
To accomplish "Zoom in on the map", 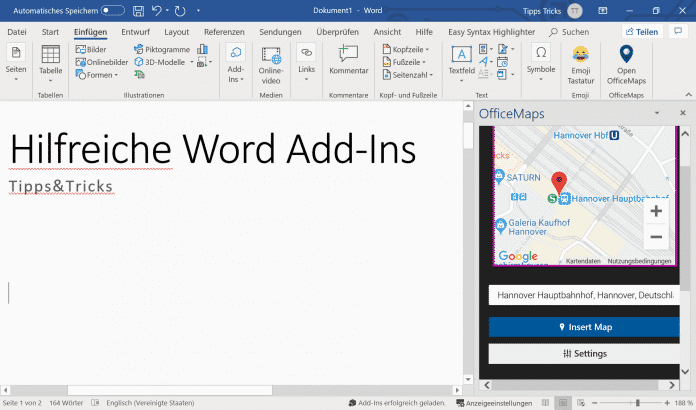I will coord(656,211).
